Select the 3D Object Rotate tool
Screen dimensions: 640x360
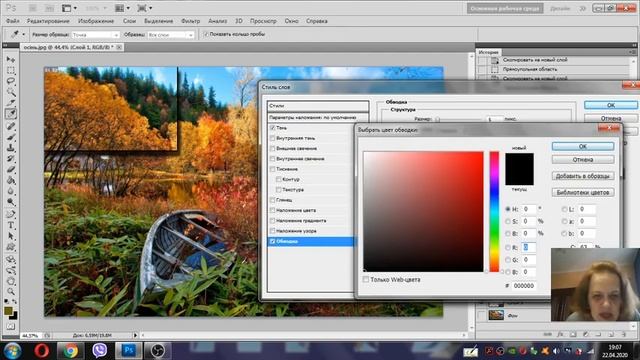[11, 259]
